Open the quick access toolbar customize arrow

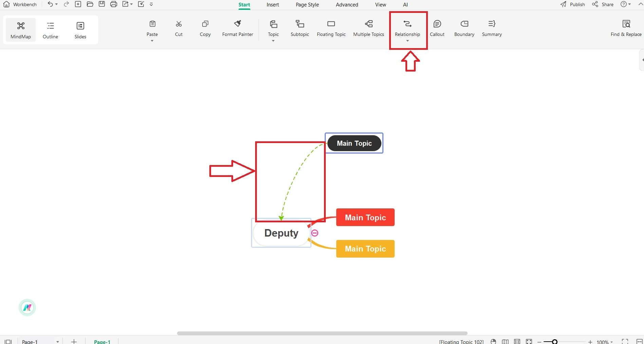tap(151, 4)
